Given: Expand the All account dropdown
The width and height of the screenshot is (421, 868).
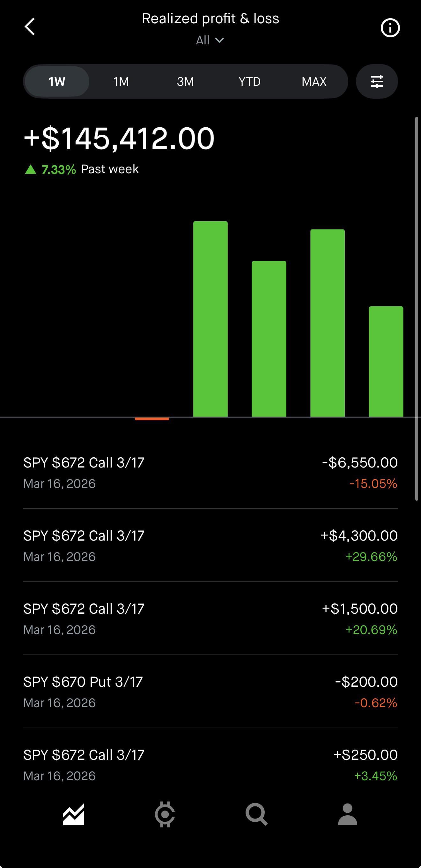Looking at the screenshot, I should click(x=210, y=41).
